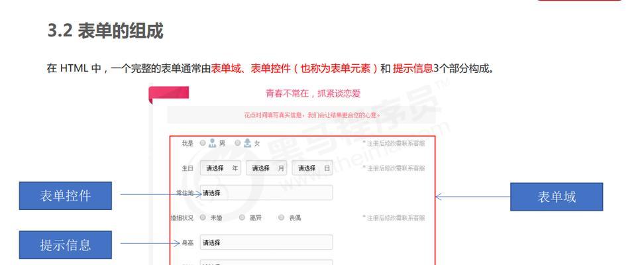The image size is (644, 265).
Task: Click the words 在 HTML 中 in paragraph
Action: (74, 68)
